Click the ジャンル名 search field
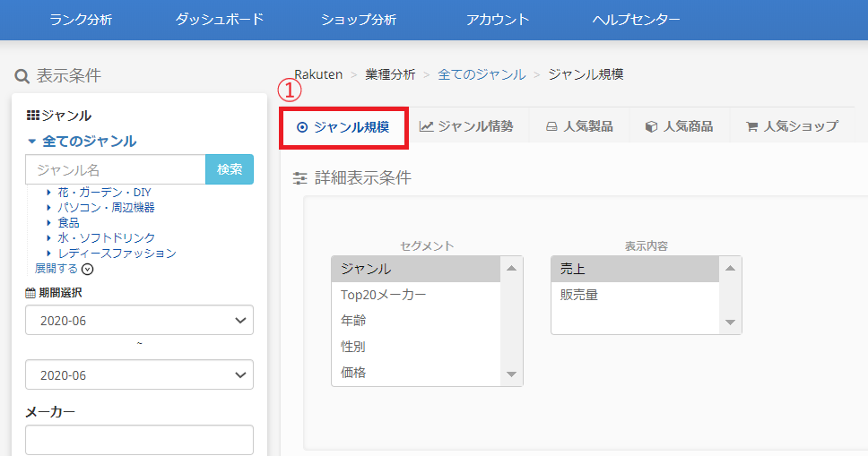The image size is (868, 456). click(x=116, y=169)
